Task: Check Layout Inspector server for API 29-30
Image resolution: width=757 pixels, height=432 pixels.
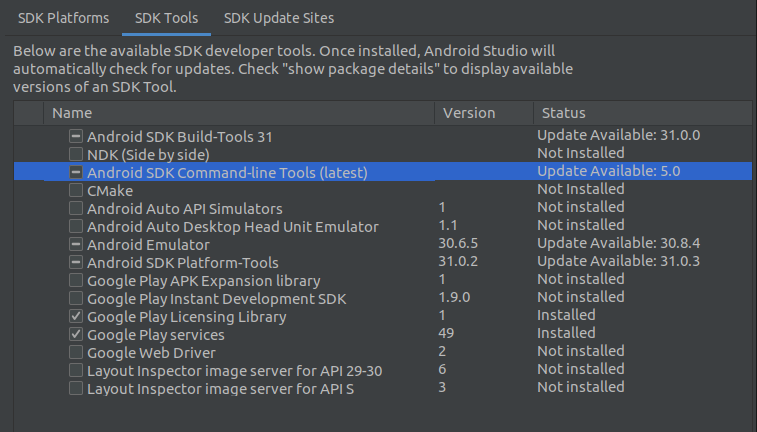Action: [76, 370]
